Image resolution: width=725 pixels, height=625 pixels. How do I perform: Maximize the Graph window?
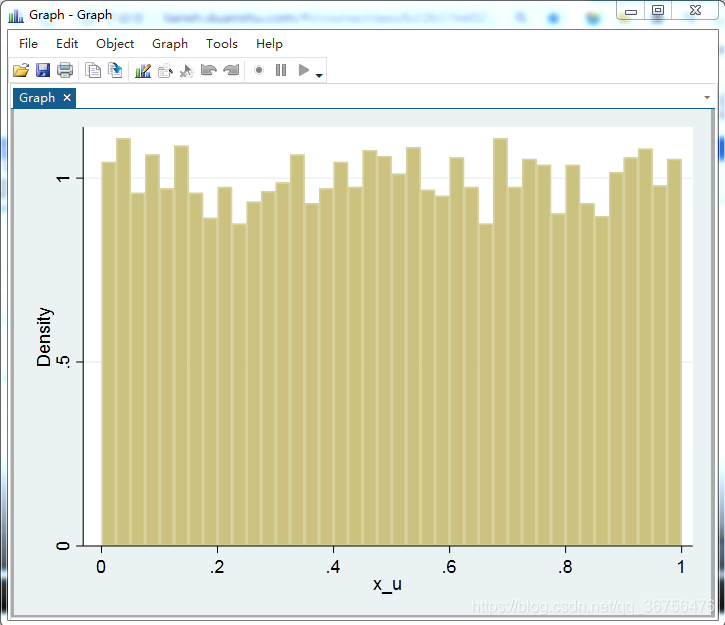tap(658, 11)
